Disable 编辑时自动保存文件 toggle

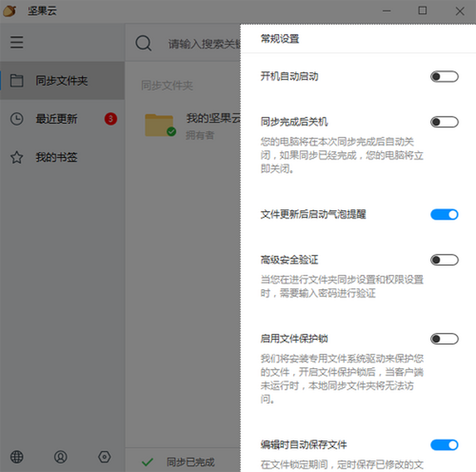(444, 445)
